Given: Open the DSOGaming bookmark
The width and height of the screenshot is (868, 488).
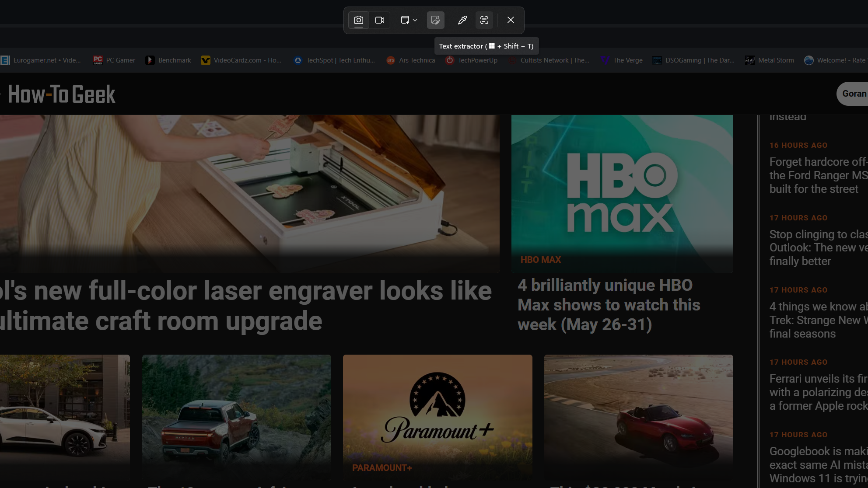Looking at the screenshot, I should (x=694, y=60).
